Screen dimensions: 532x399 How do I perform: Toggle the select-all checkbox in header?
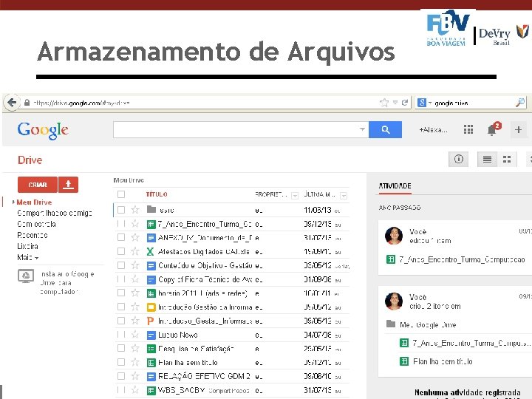121,194
